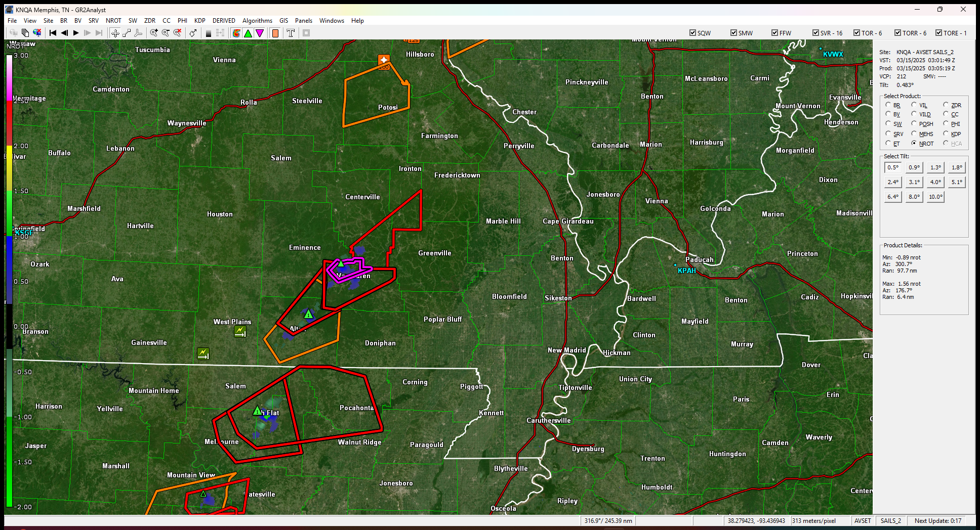980x530 pixels.
Task: Click the reset zoom magnifier icon
Action: pyautogui.click(x=177, y=33)
